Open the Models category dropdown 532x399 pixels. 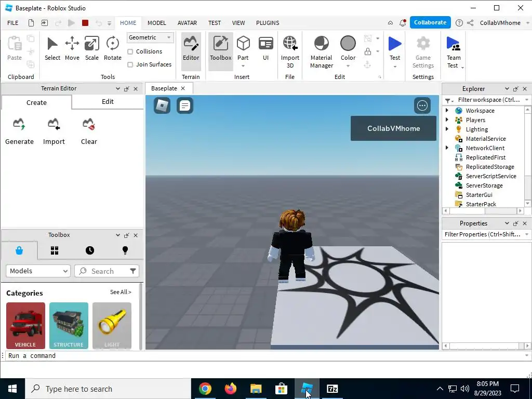tap(38, 271)
